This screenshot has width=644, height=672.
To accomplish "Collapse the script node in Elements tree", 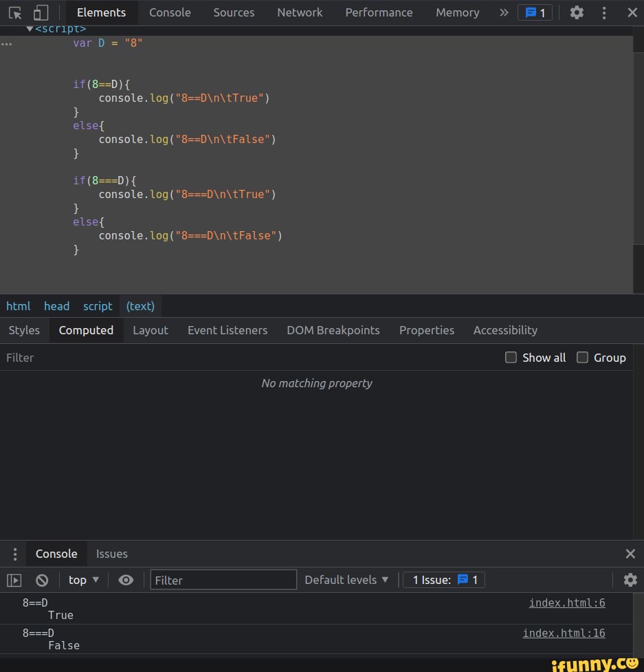I will coord(30,28).
